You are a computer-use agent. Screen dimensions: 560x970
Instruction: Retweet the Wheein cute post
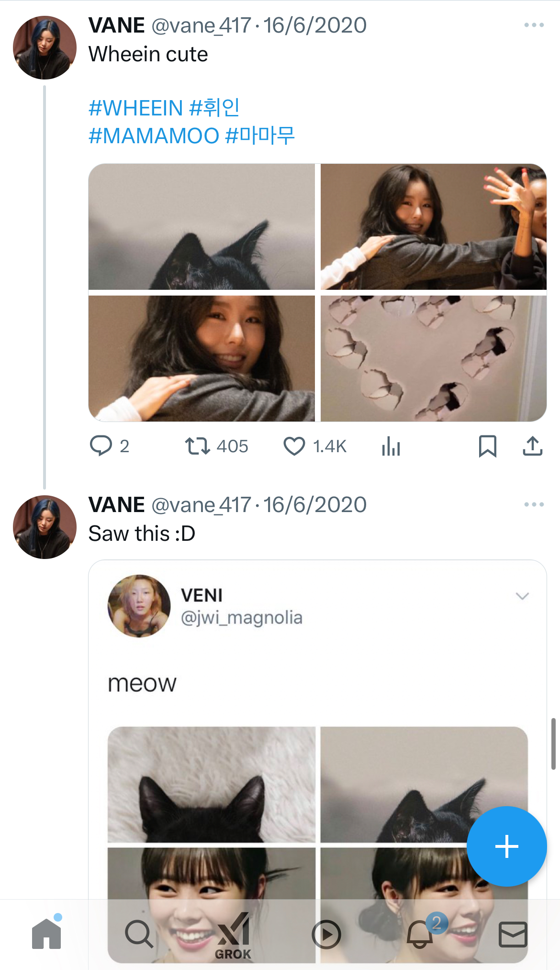(197, 446)
